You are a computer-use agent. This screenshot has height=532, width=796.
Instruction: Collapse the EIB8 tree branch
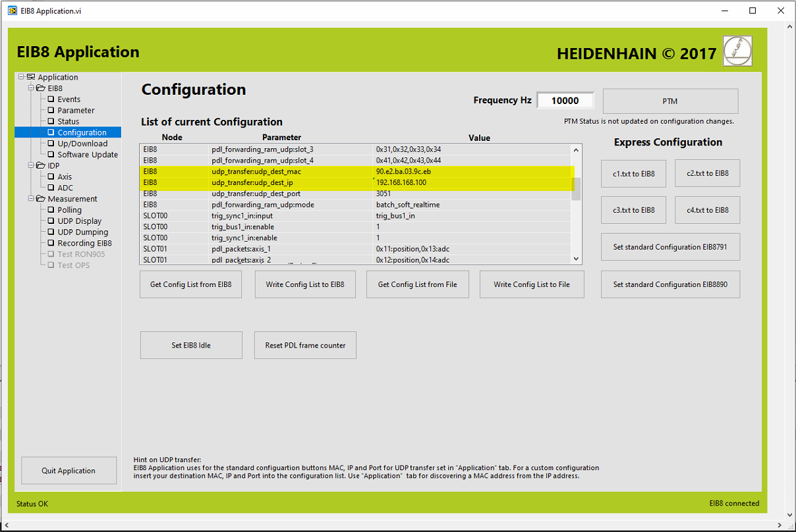click(x=31, y=88)
